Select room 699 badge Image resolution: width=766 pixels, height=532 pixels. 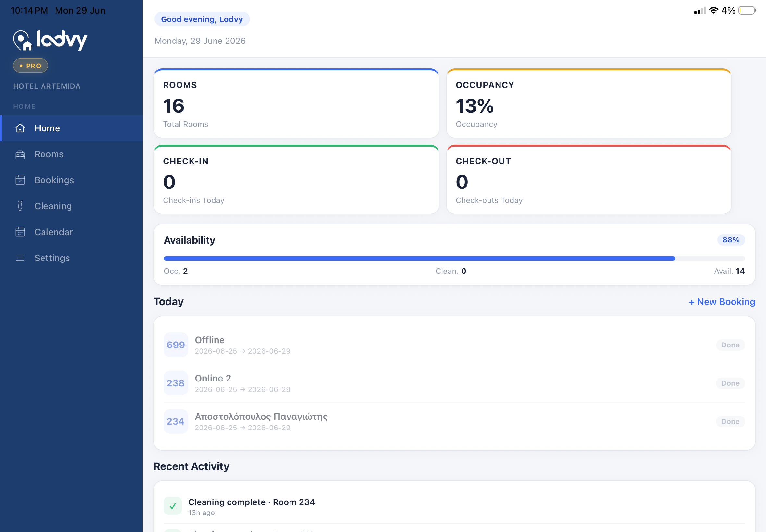click(x=176, y=345)
